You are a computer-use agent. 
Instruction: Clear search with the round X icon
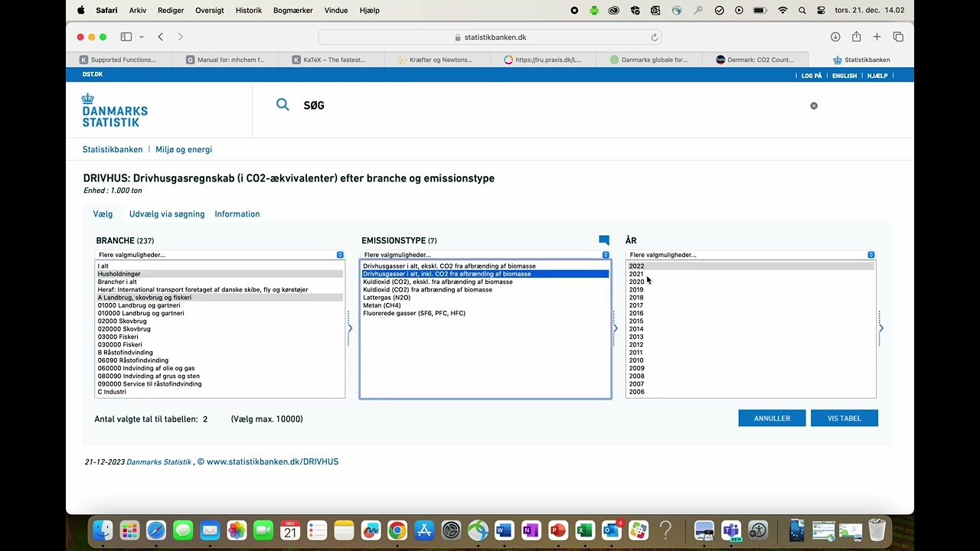pos(814,106)
